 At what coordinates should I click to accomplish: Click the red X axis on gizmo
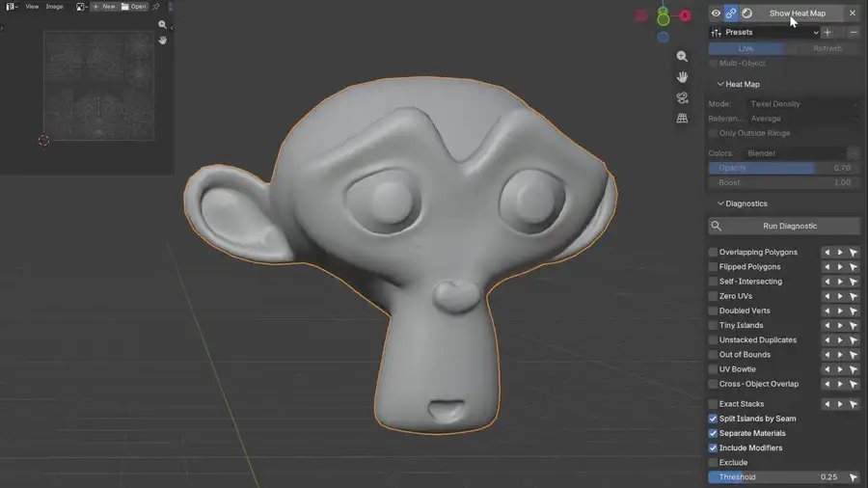tap(686, 15)
